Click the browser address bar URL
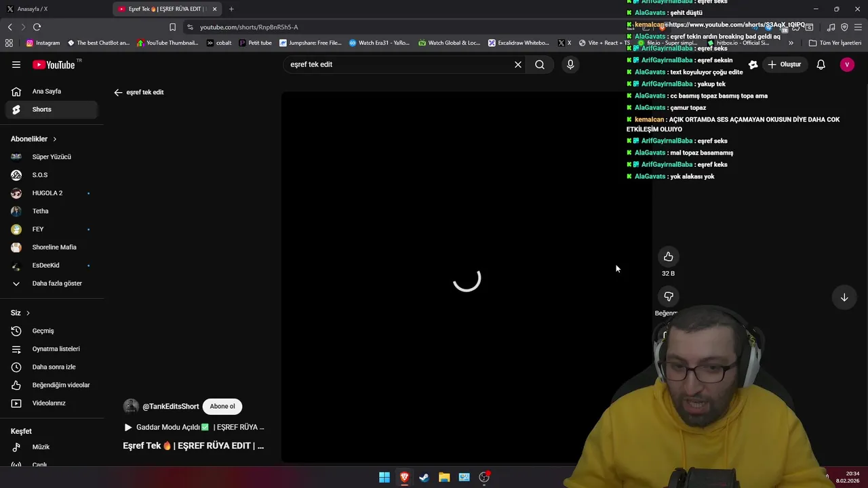The height and width of the screenshot is (488, 868). pos(249,27)
